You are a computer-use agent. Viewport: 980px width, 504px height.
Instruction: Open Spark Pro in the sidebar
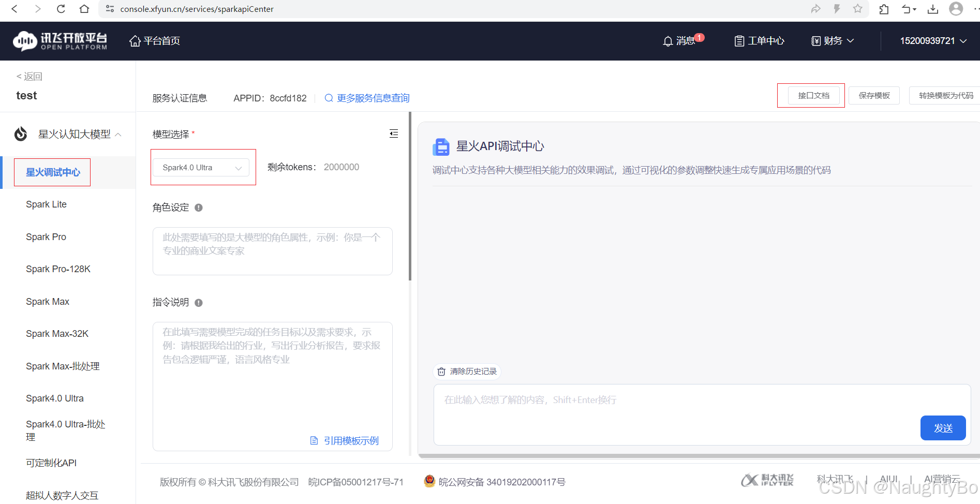tap(46, 237)
